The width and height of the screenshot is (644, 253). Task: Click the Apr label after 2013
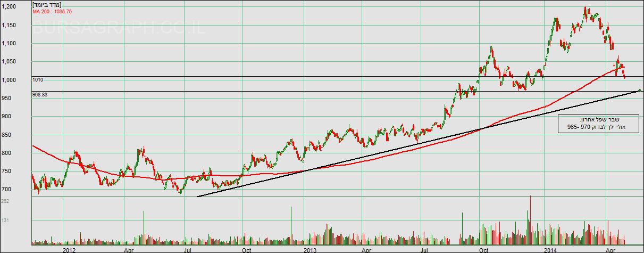[x=366, y=249]
